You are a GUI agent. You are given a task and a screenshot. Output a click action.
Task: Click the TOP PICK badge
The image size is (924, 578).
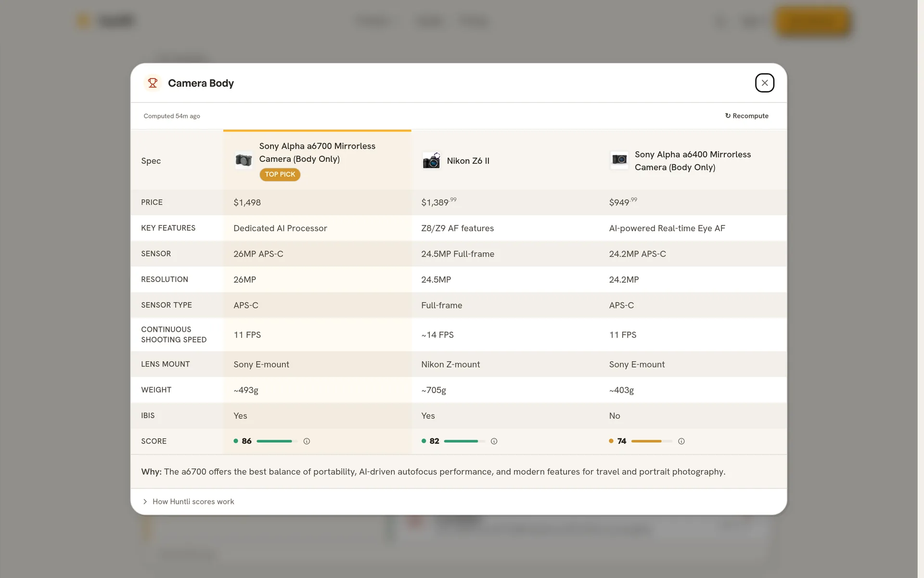point(280,174)
